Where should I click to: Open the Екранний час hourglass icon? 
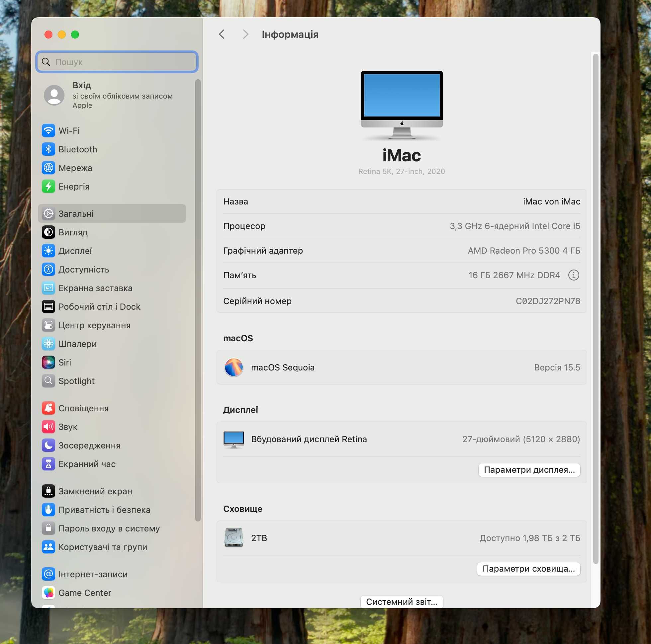(x=48, y=463)
